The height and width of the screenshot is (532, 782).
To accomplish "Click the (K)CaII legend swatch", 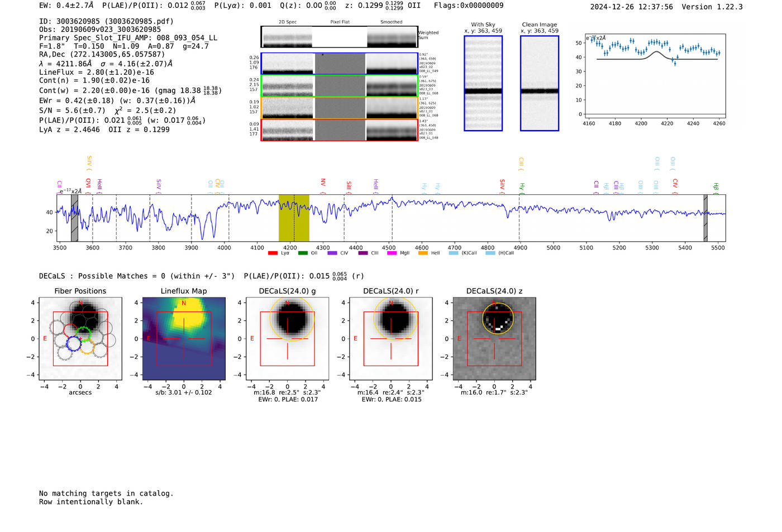I will click(454, 253).
